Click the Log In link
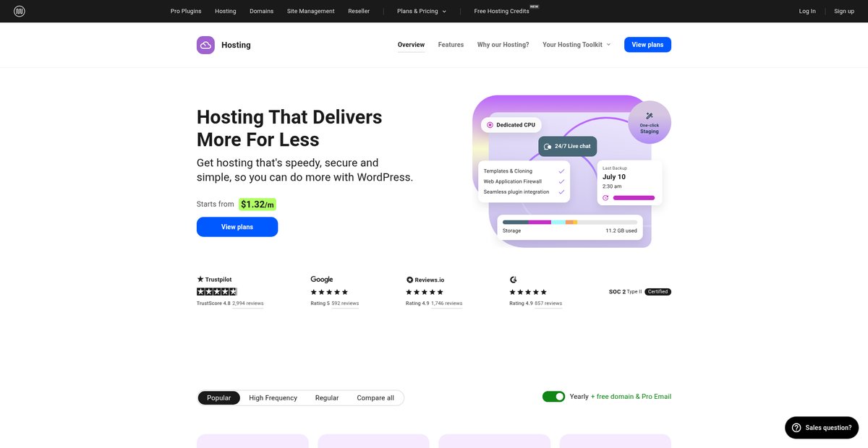 tap(807, 11)
